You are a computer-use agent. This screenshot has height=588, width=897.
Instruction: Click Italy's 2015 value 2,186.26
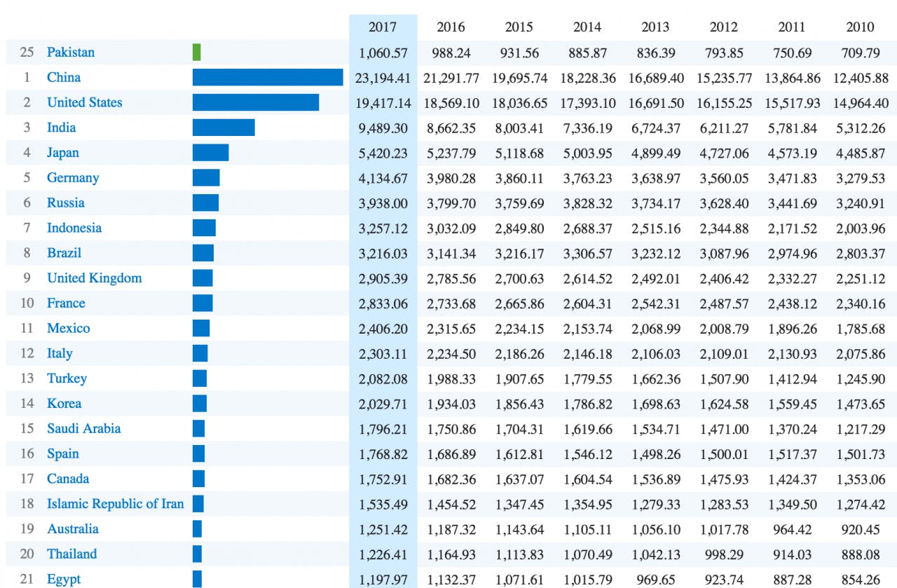tap(519, 354)
